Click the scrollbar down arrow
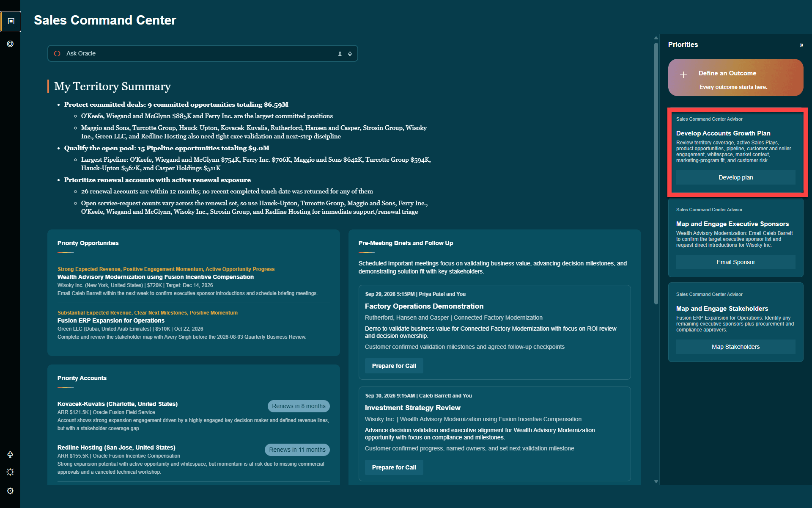The image size is (812, 508). (656, 481)
